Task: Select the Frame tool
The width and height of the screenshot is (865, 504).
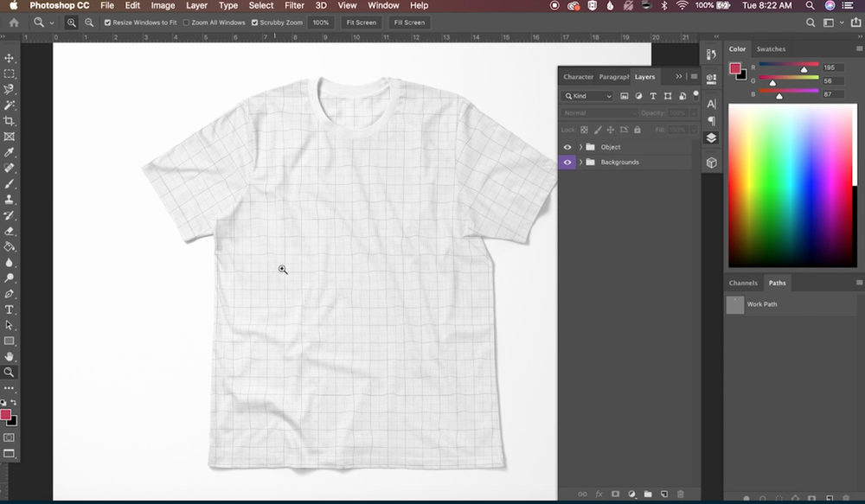Action: 9,137
